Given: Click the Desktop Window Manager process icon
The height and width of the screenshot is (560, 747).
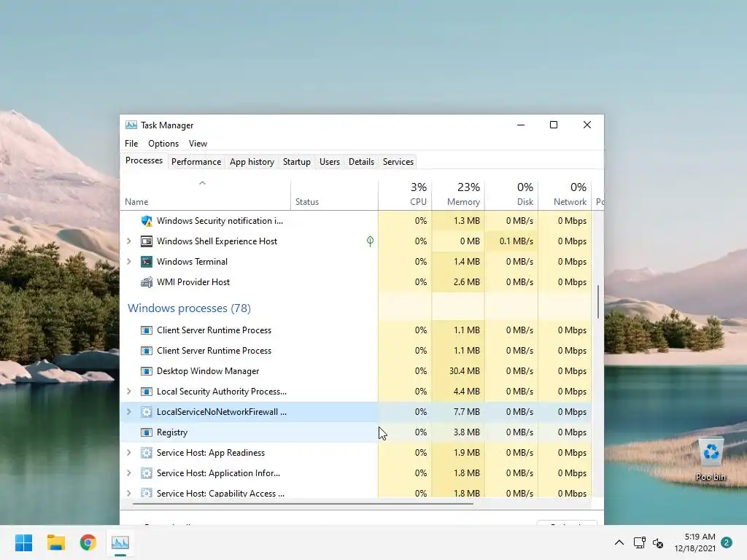Looking at the screenshot, I should click(146, 371).
